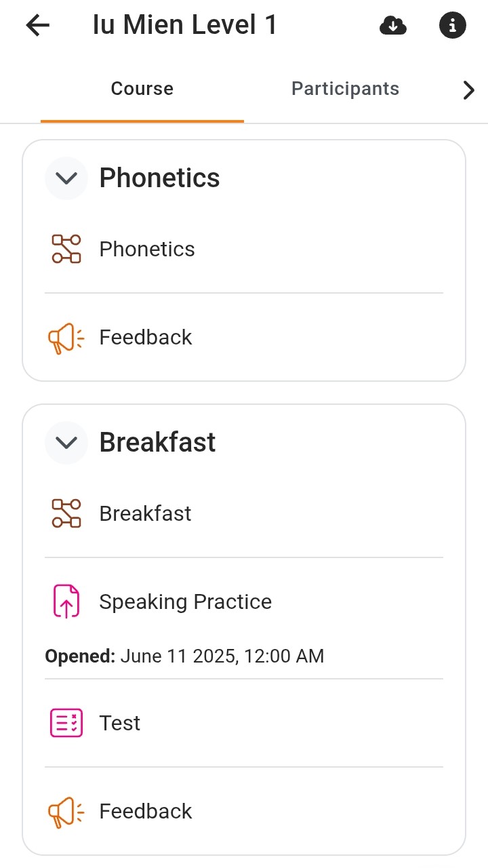Open the Breakfast lesson link
Screen dimensions: 488x868
(x=145, y=514)
